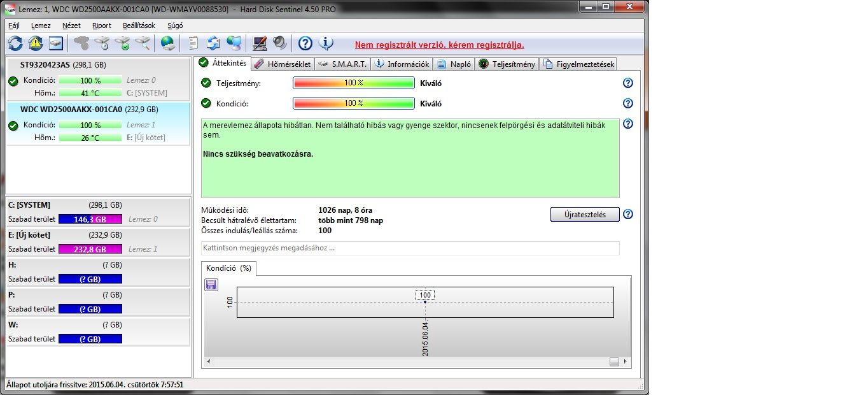Viewport: 868px width, 395px height.
Task: Click the disk with magnifier toolbar icon
Action: coord(143,43)
